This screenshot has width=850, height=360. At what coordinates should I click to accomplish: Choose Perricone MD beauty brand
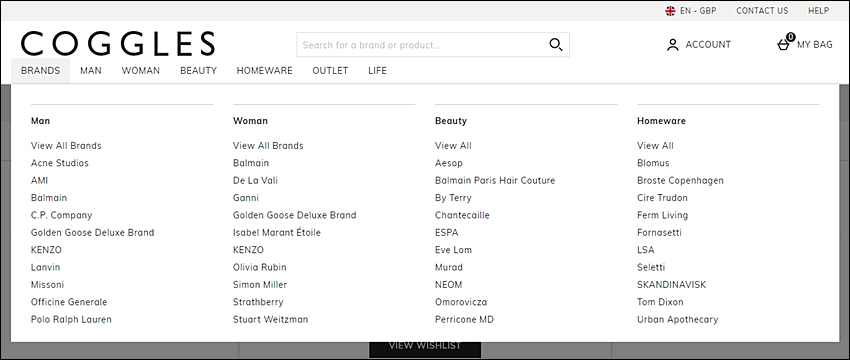(465, 319)
